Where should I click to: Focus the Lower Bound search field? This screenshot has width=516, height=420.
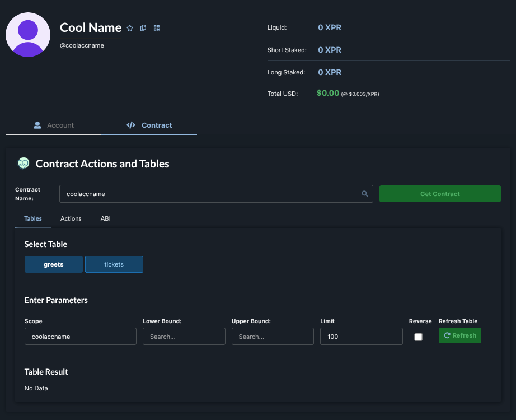click(184, 337)
